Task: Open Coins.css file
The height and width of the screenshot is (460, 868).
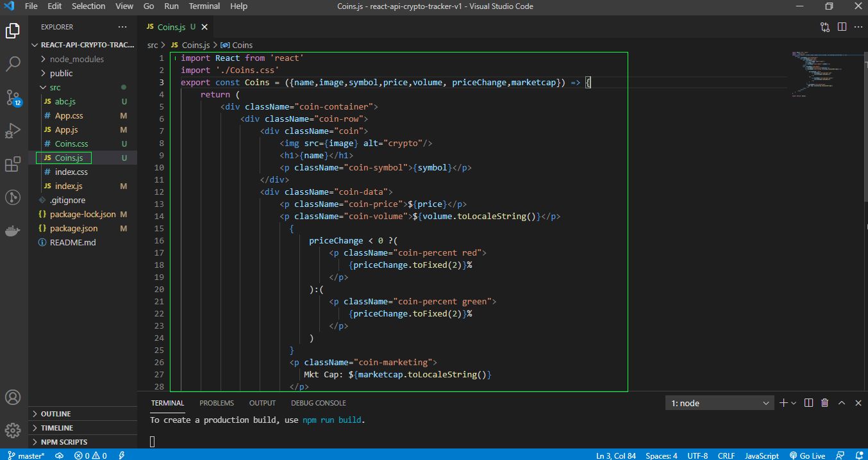Action: [x=83, y=144]
